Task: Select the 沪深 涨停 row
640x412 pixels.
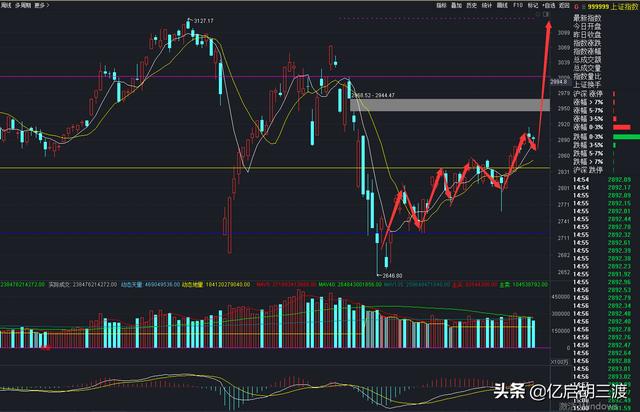Action: pos(588,94)
